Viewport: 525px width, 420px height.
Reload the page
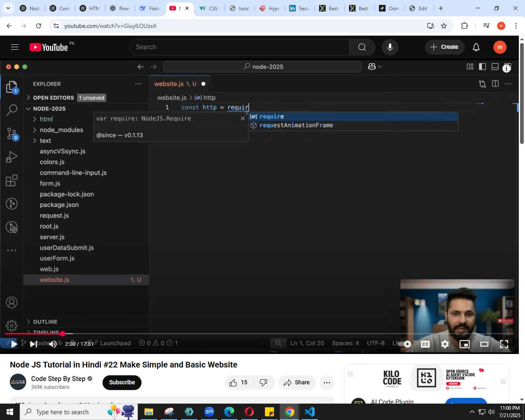coord(39,26)
